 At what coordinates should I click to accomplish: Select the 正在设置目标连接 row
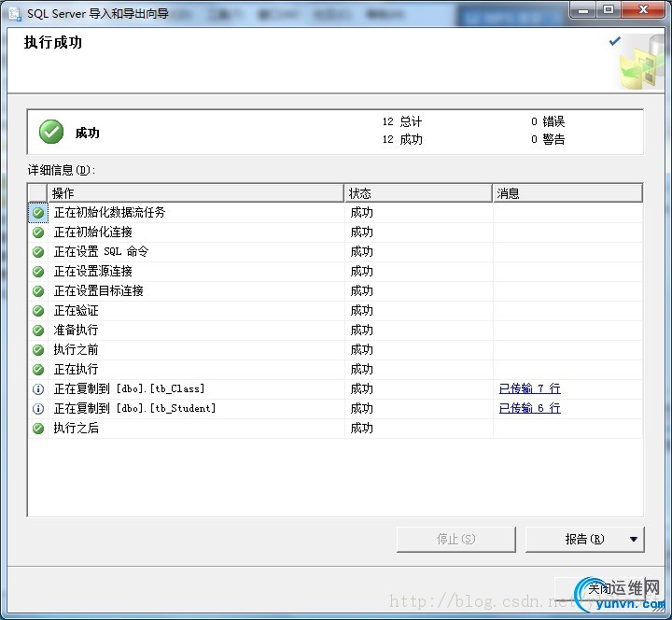[x=335, y=291]
